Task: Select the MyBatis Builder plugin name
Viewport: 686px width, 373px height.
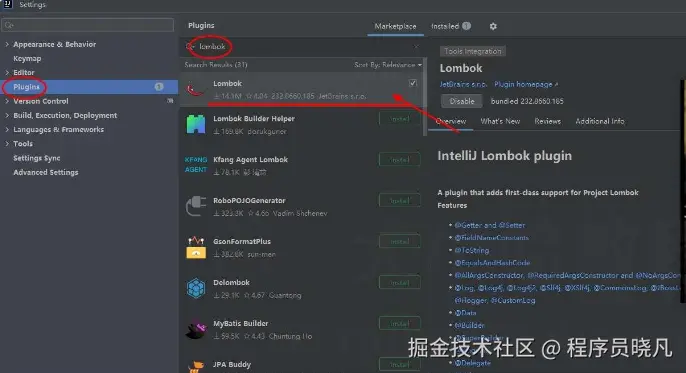Action: click(241, 324)
